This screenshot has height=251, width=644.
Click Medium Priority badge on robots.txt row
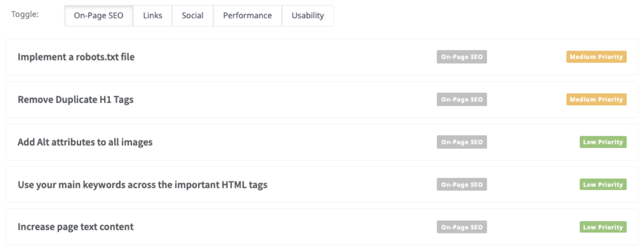[x=596, y=57]
